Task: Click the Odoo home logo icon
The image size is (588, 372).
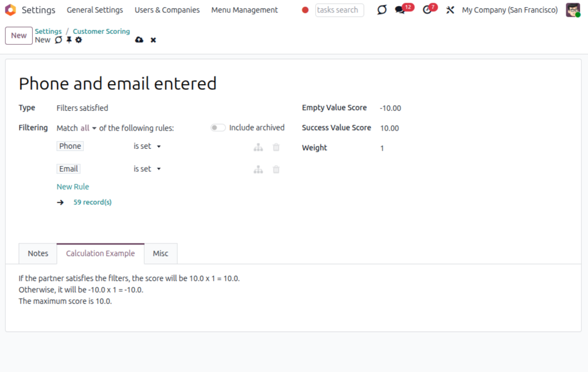Action: [10, 10]
